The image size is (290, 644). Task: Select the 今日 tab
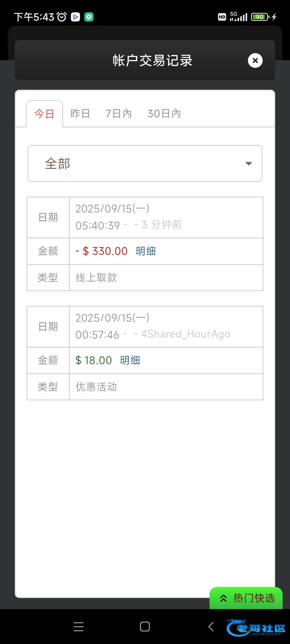[x=45, y=114]
